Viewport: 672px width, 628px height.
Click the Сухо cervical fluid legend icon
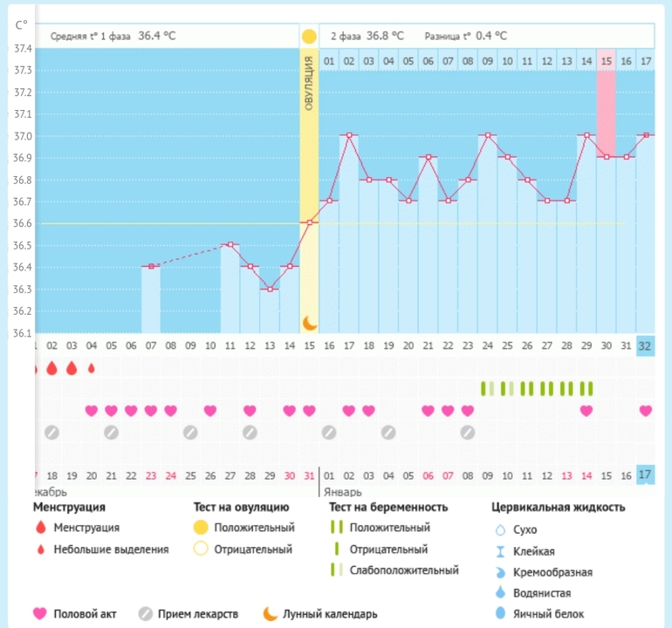click(x=500, y=530)
